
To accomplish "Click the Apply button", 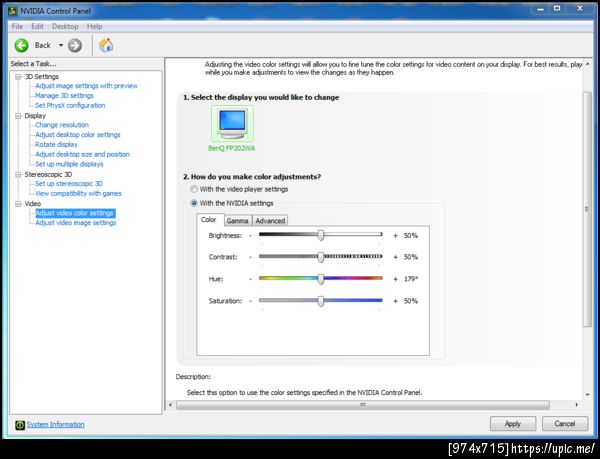I will (513, 423).
